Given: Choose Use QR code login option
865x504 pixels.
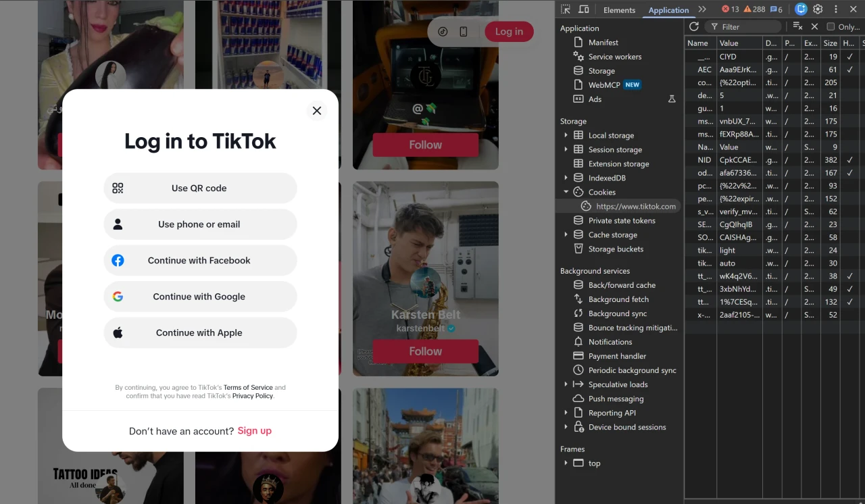Looking at the screenshot, I should [200, 188].
